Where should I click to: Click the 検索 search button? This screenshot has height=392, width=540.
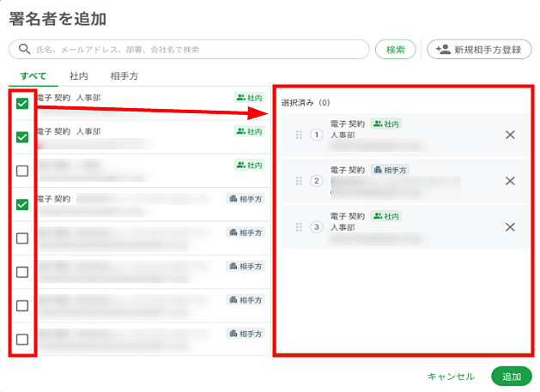point(396,50)
